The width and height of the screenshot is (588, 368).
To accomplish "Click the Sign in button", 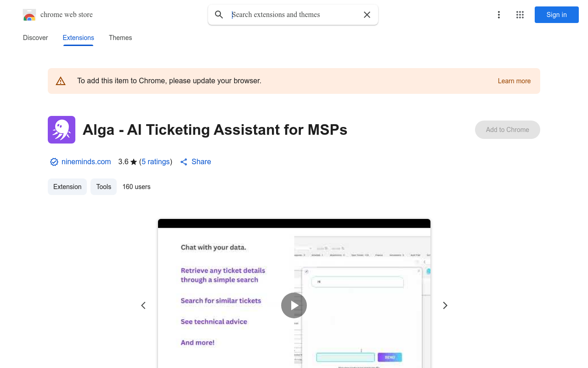I will click(x=557, y=15).
